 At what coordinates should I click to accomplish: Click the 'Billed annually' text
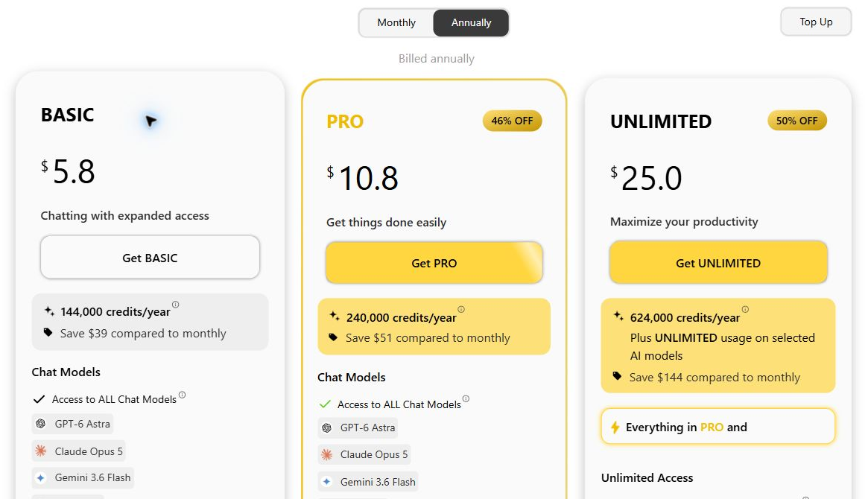436,59
